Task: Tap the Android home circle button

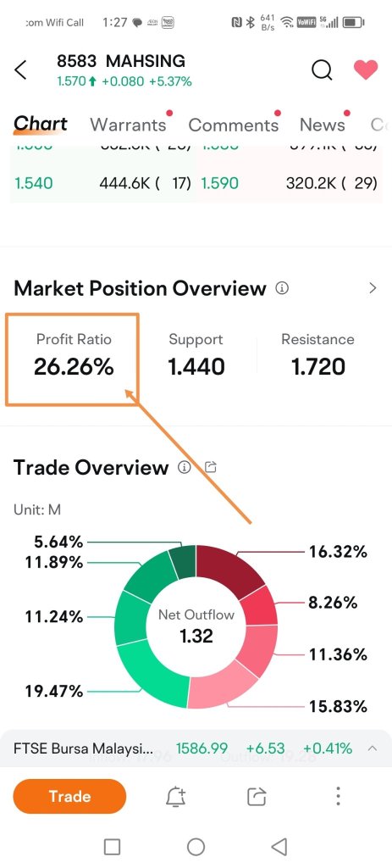Action: 196,847
